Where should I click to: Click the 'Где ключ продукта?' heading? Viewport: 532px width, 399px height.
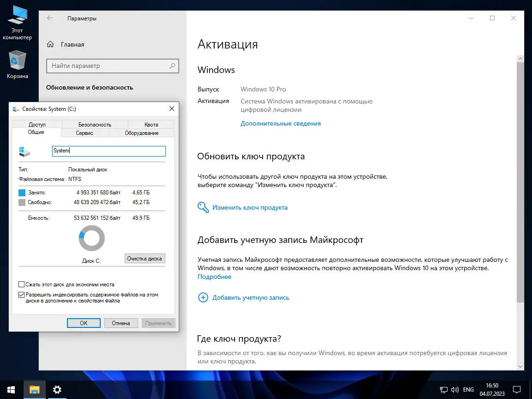pyautogui.click(x=239, y=339)
